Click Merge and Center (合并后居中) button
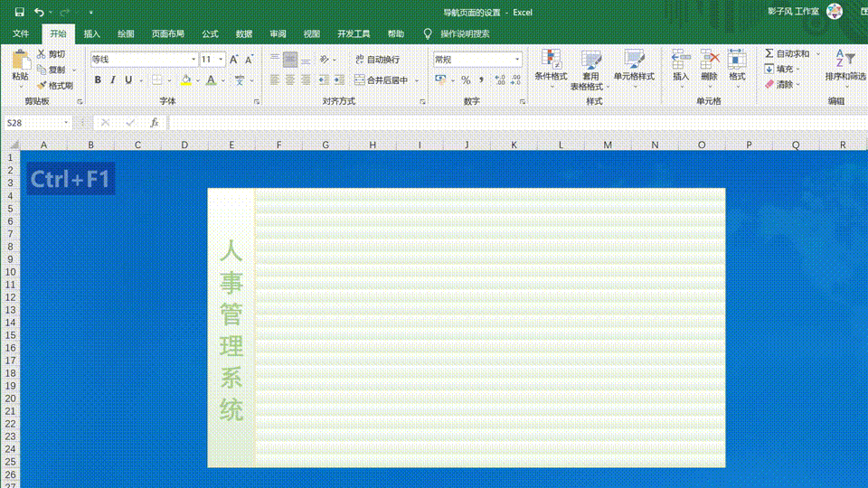The width and height of the screenshot is (868, 488). click(x=382, y=80)
